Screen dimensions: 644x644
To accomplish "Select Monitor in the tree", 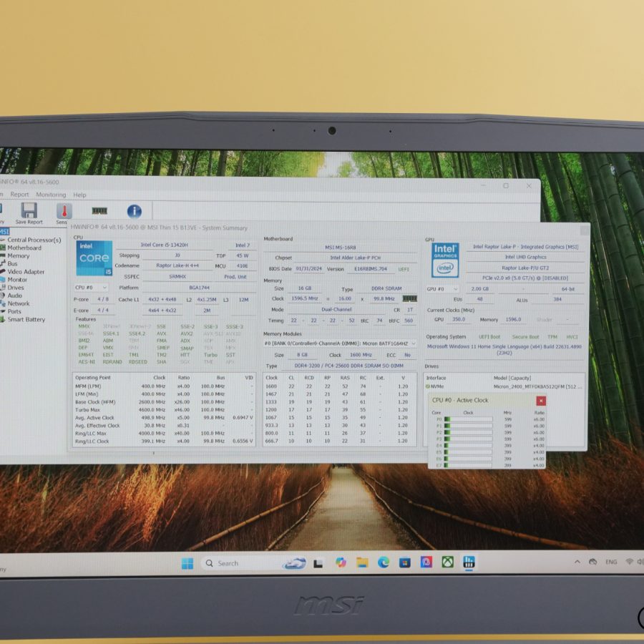I will (17, 280).
